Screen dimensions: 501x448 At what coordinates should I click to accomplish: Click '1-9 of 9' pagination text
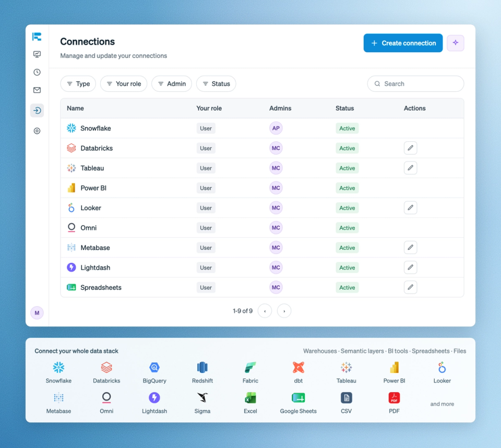243,311
